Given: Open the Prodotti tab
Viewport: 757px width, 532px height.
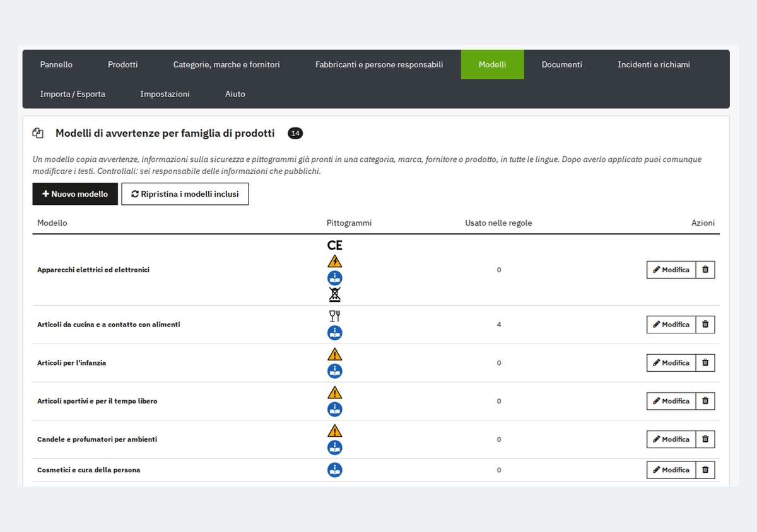Looking at the screenshot, I should tap(122, 64).
